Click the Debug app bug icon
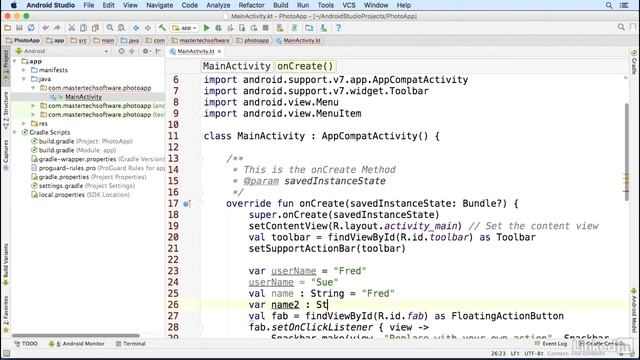The width and height of the screenshot is (640, 360). pyautogui.click(x=218, y=28)
